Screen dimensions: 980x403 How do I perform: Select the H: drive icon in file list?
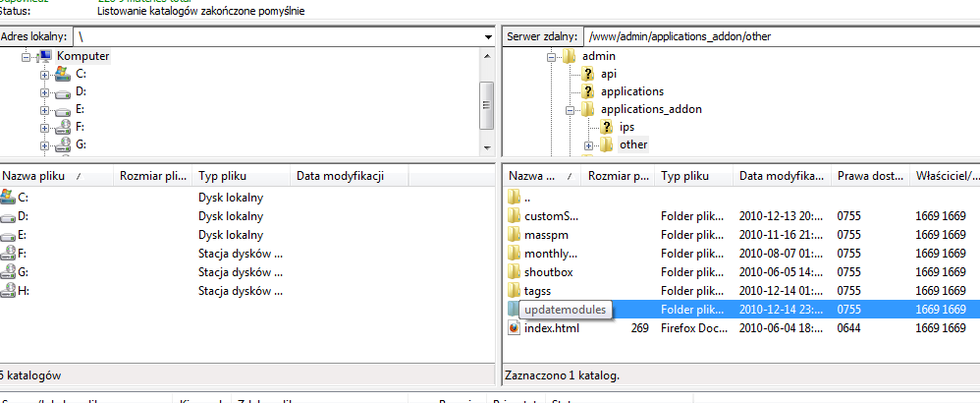(9, 291)
